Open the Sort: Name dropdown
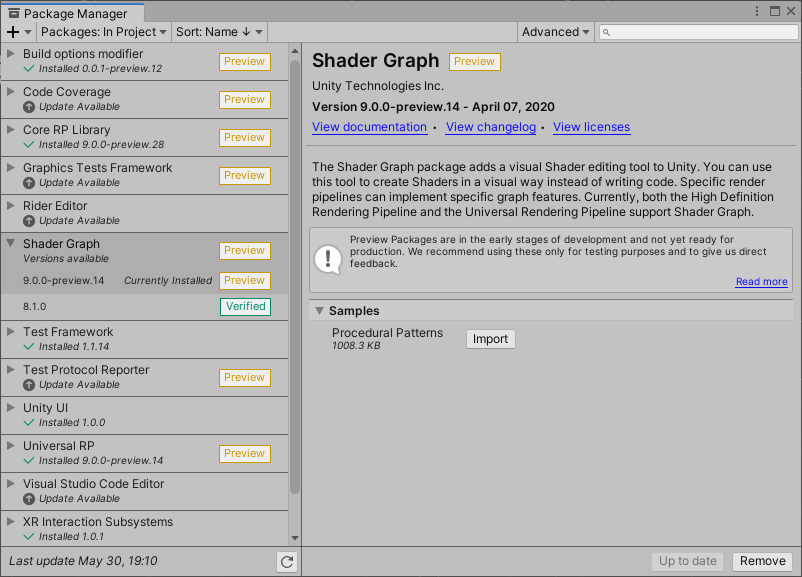Image resolution: width=802 pixels, height=577 pixels. coord(219,32)
